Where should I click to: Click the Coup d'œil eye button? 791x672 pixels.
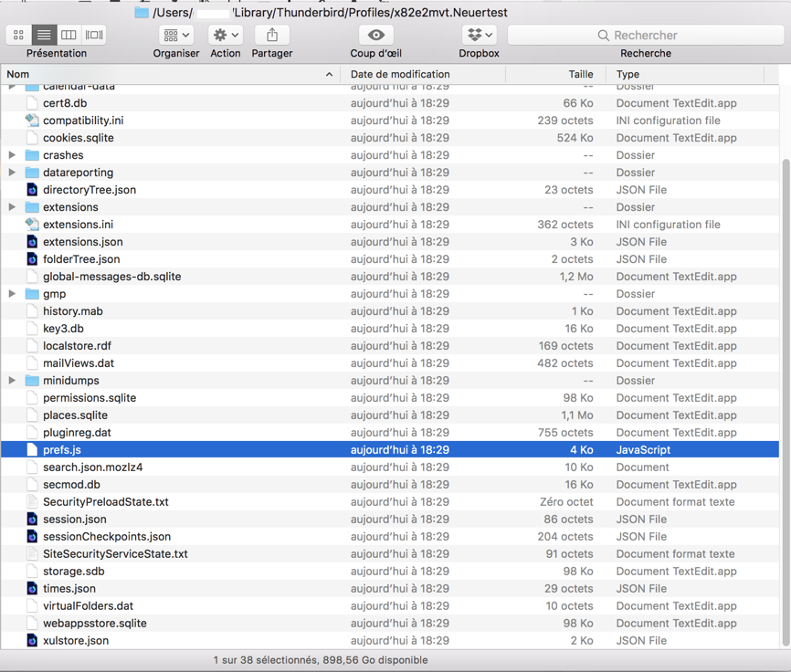(x=375, y=35)
